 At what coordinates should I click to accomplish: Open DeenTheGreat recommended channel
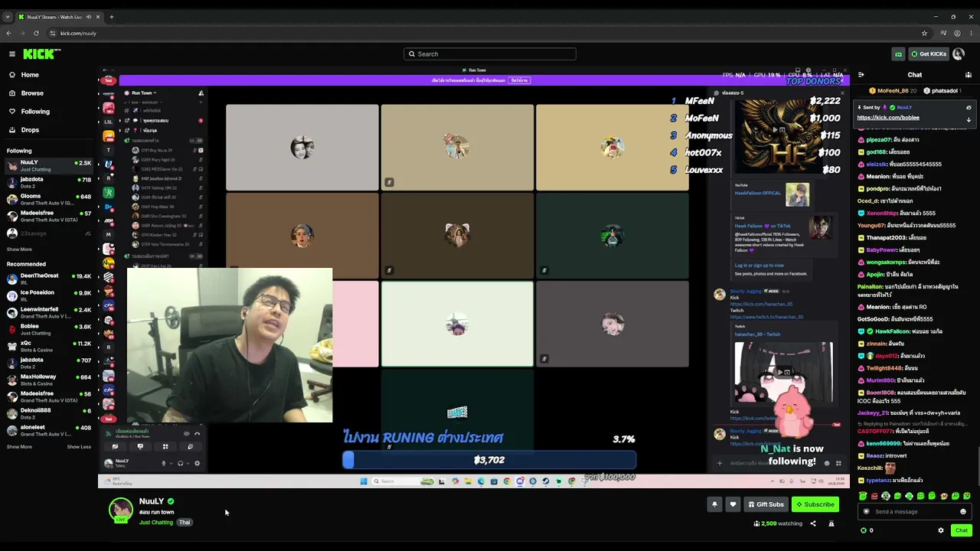(x=48, y=279)
